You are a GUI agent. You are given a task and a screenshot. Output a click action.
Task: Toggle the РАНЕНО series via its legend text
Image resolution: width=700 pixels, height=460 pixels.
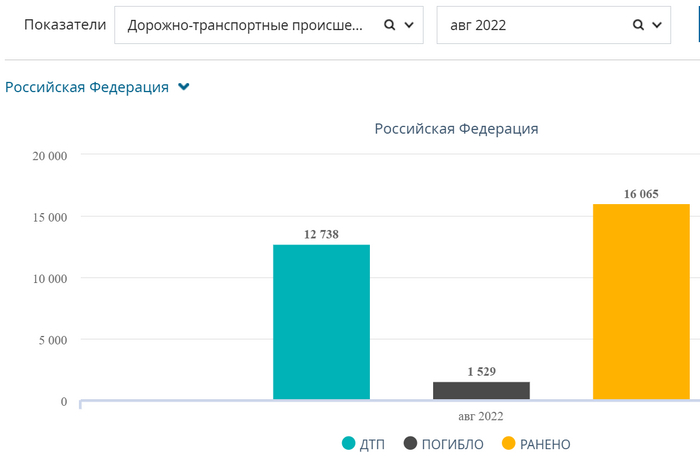click(x=545, y=444)
